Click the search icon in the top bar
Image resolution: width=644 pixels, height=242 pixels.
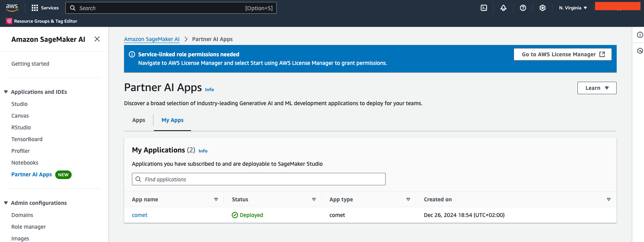(72, 8)
